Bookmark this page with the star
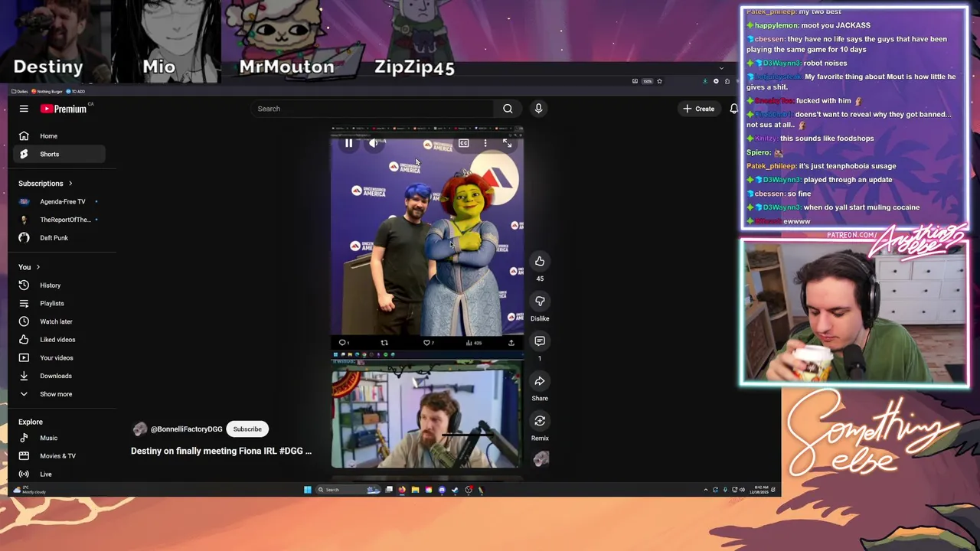 [659, 81]
